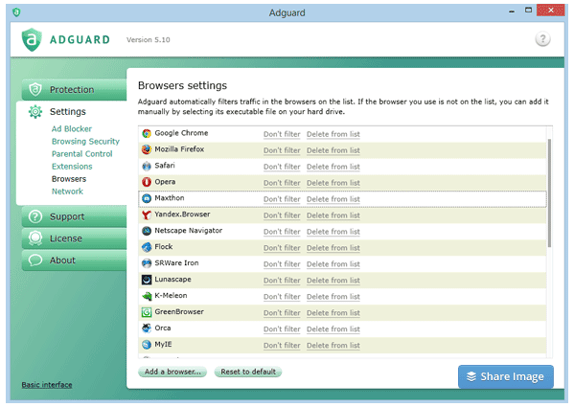Image resolution: width=574 pixels, height=407 pixels.
Task: Select the Netscape Navigator row name
Action: coord(188,231)
